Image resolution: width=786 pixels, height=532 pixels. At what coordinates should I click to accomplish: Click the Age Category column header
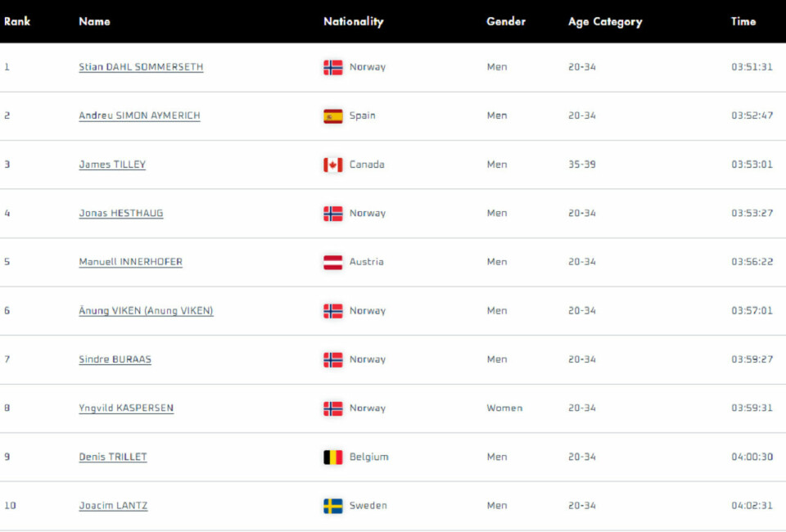coord(605,22)
